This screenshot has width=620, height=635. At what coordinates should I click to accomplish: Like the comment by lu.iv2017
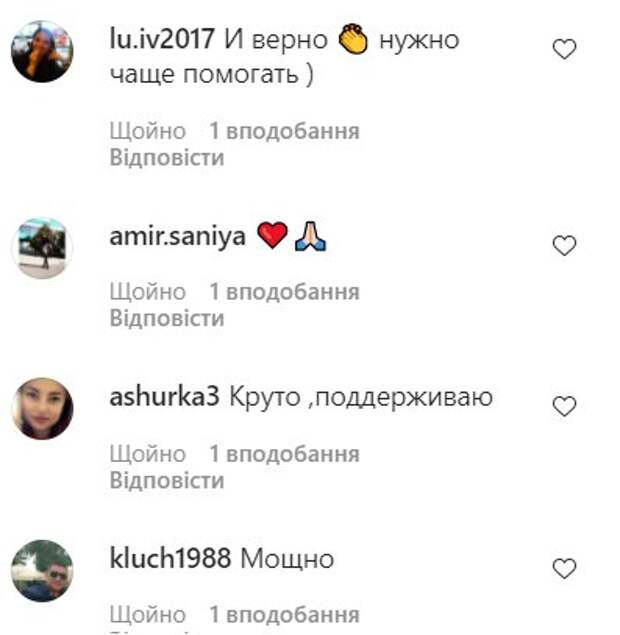click(564, 49)
